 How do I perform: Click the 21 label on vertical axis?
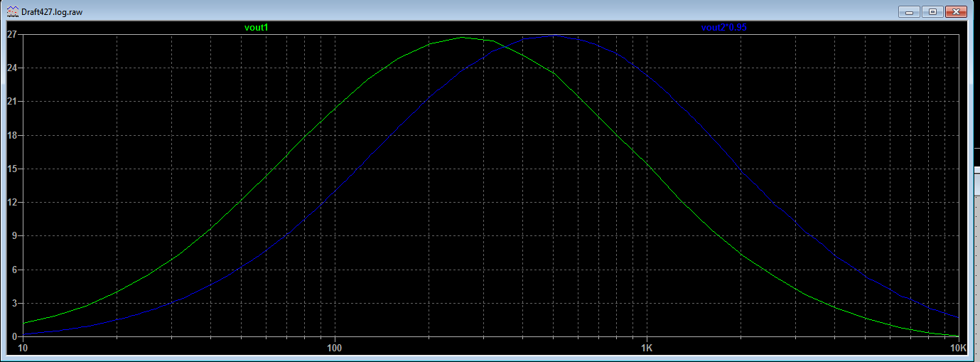click(x=12, y=101)
